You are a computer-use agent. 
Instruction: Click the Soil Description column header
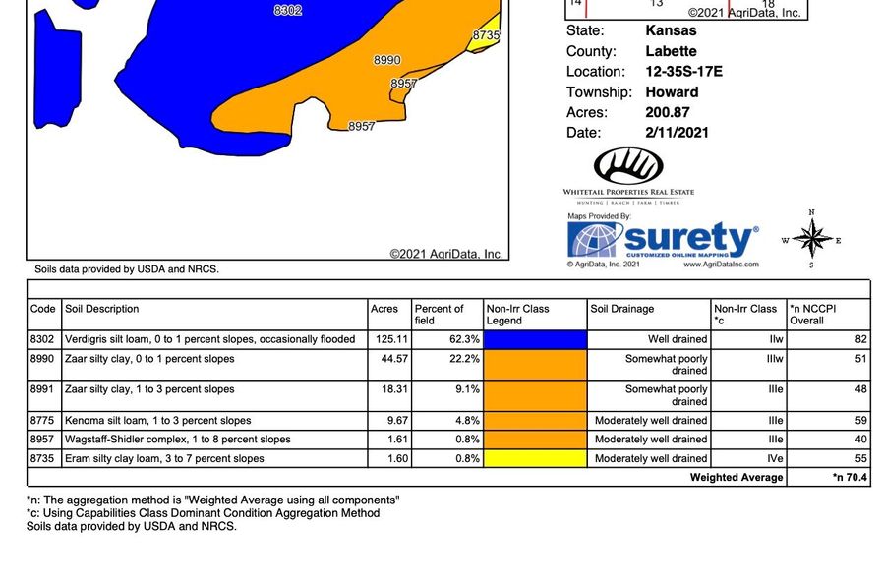pyautogui.click(x=101, y=309)
